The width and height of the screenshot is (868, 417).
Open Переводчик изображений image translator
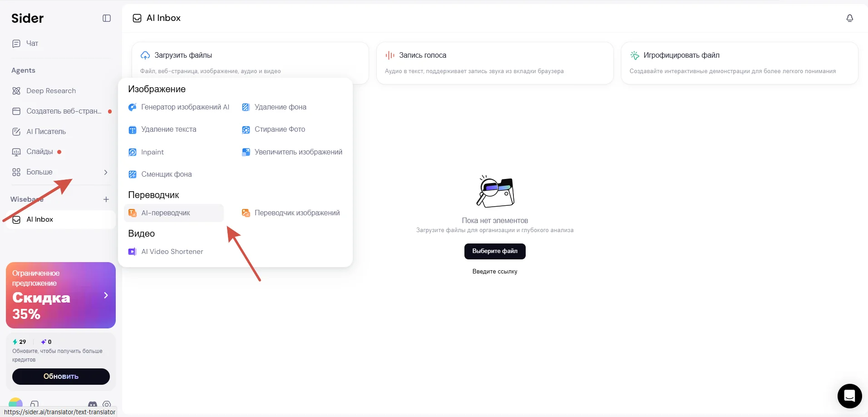[291, 213]
